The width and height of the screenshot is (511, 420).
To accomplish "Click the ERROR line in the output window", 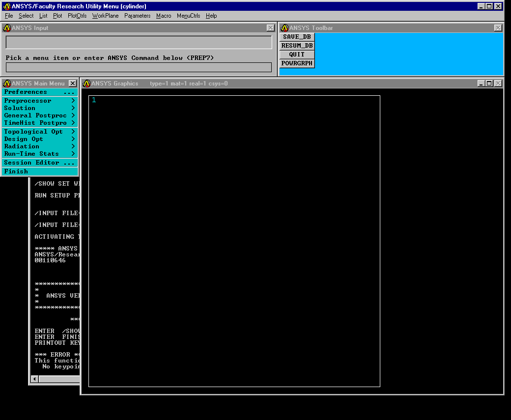I will click(57, 355).
